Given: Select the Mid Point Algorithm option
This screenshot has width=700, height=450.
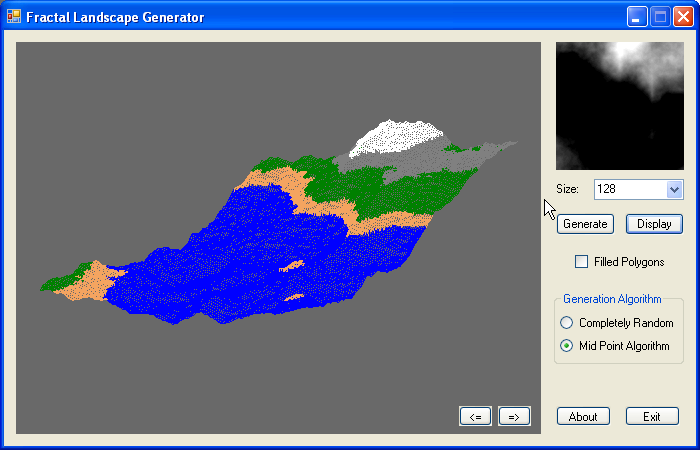Looking at the screenshot, I should tap(567, 346).
